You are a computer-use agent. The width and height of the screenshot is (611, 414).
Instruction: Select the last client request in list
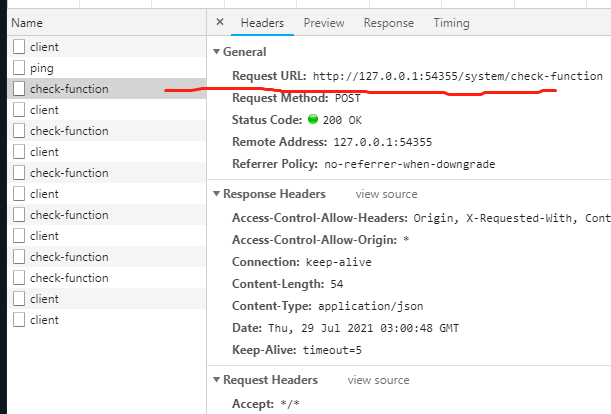click(44, 320)
